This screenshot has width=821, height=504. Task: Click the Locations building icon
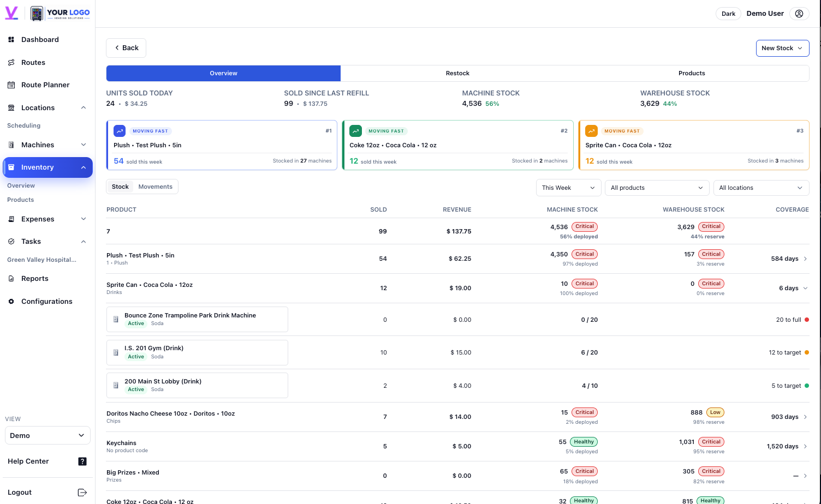pos(11,108)
